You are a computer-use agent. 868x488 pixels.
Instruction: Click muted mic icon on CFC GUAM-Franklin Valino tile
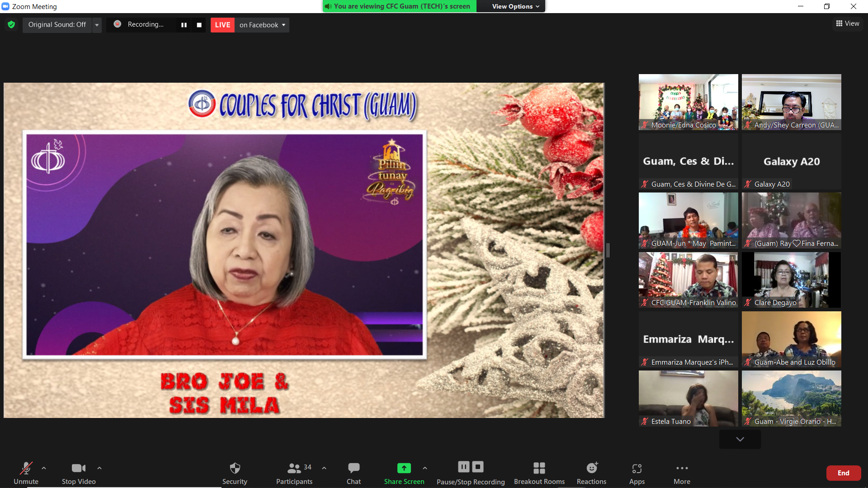[x=645, y=303]
